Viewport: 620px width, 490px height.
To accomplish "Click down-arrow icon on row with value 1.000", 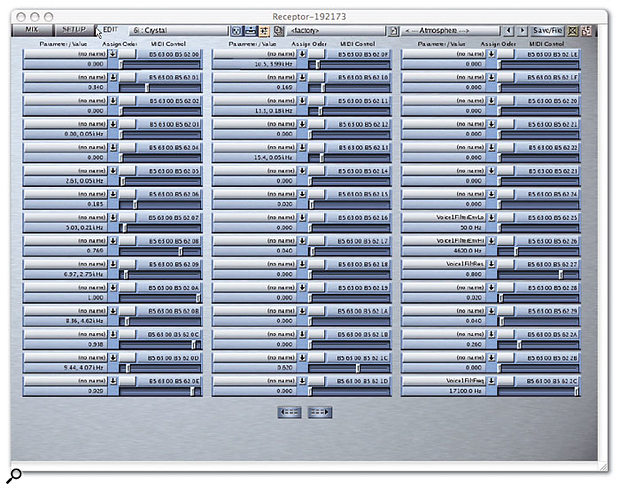I will (113, 287).
